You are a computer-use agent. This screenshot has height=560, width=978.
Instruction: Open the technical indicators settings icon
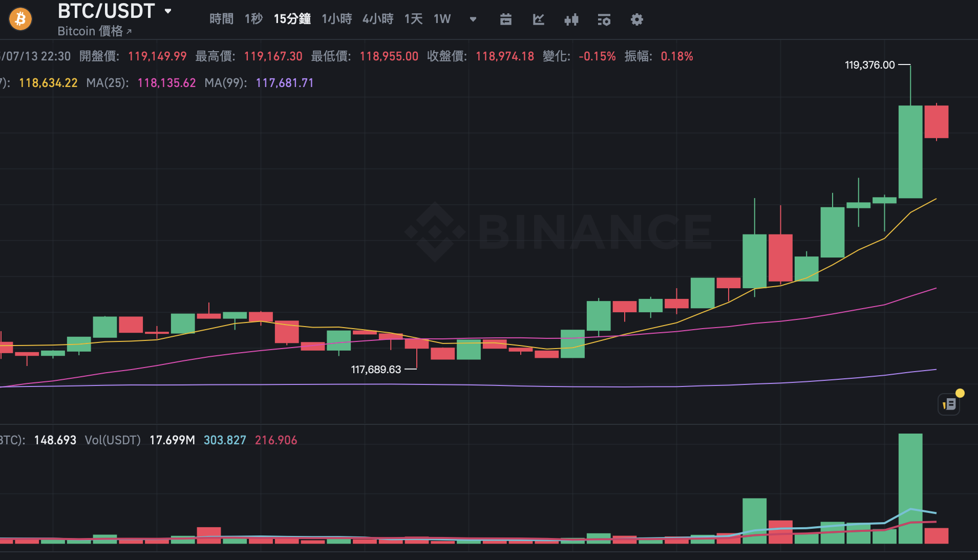pyautogui.click(x=604, y=19)
